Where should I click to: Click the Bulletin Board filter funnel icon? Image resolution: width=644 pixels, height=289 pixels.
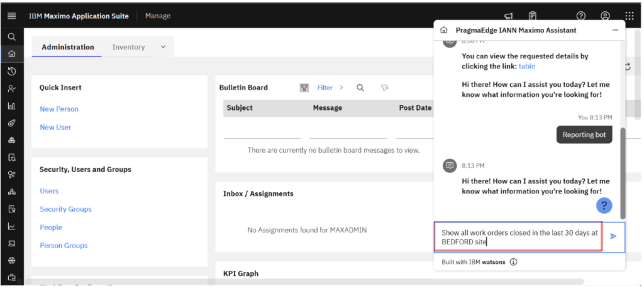pyautogui.click(x=304, y=87)
